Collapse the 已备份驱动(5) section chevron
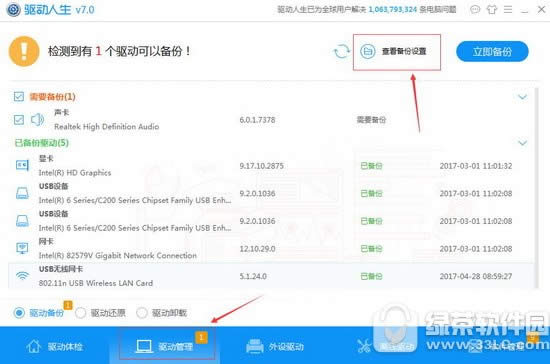Screen dimensions: 550x364 [x=523, y=143]
